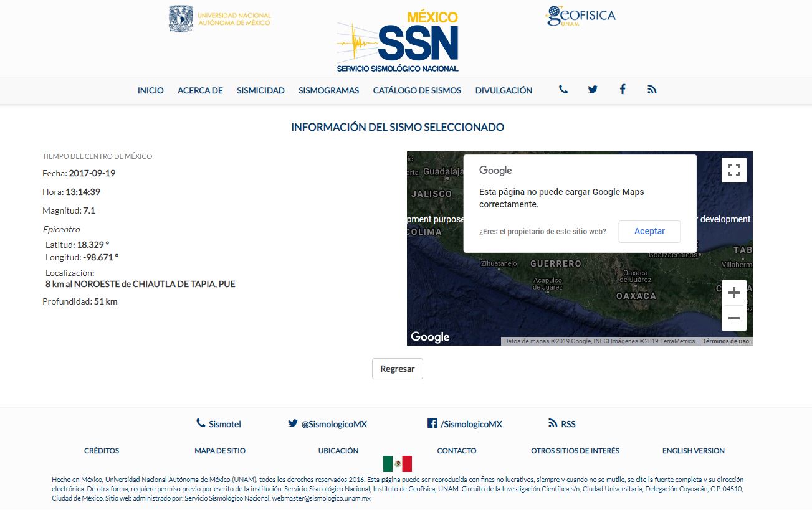Click the time value 13:14:39
Screen dimensions: 812x520
point(83,192)
